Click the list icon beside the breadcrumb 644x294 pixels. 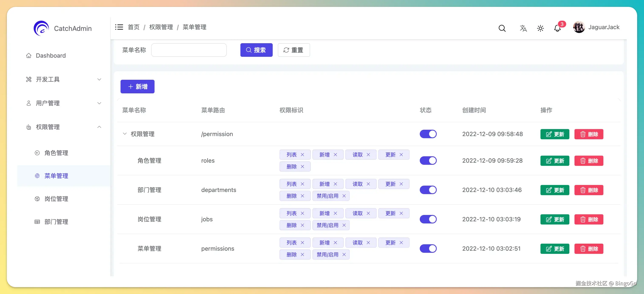point(119,27)
